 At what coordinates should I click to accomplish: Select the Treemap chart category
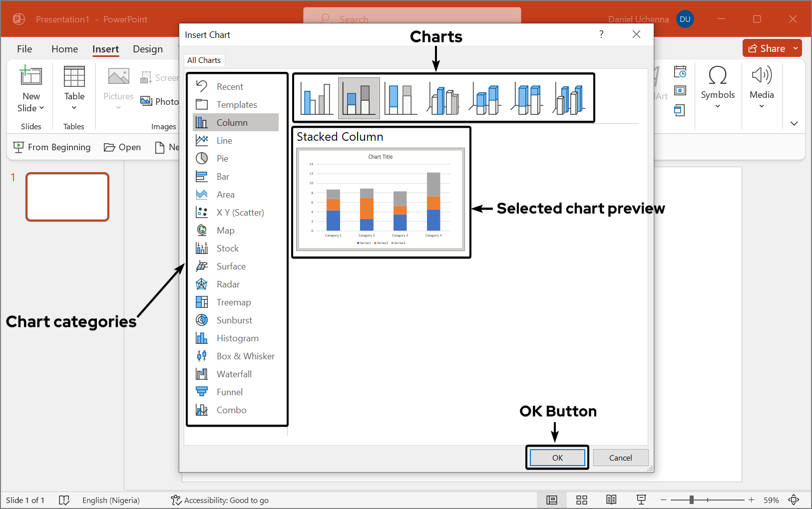tap(234, 302)
